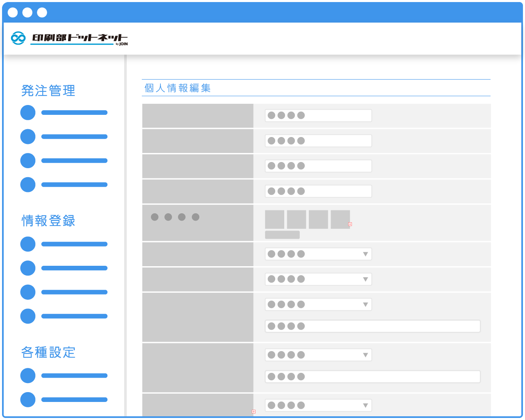Choose the third menu item under 情報登録
This screenshot has width=525, height=420.
(x=64, y=292)
